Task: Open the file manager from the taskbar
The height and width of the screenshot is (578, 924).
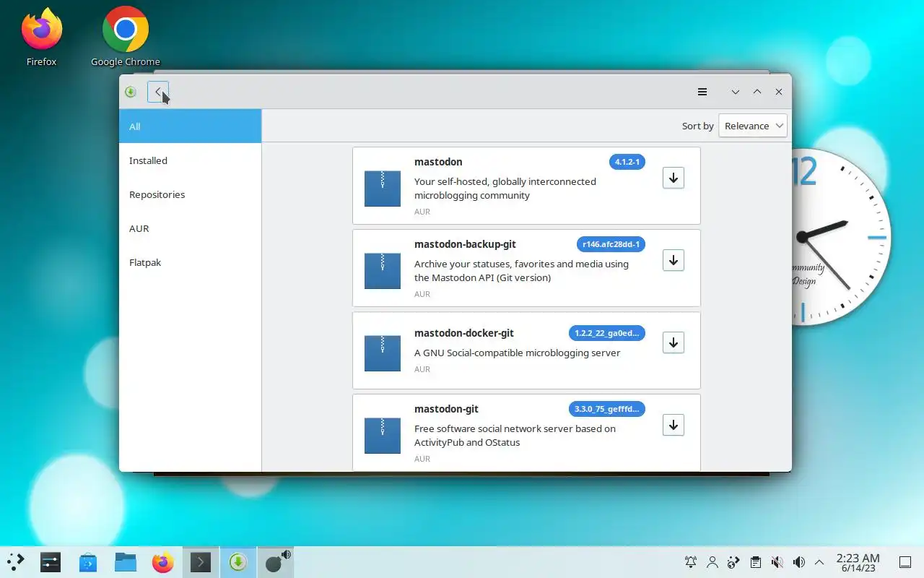Action: (x=126, y=562)
